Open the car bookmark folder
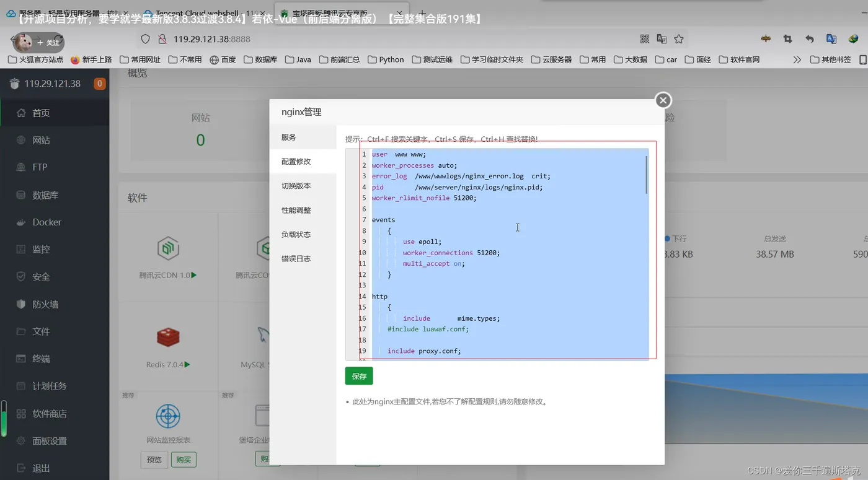 [666, 59]
